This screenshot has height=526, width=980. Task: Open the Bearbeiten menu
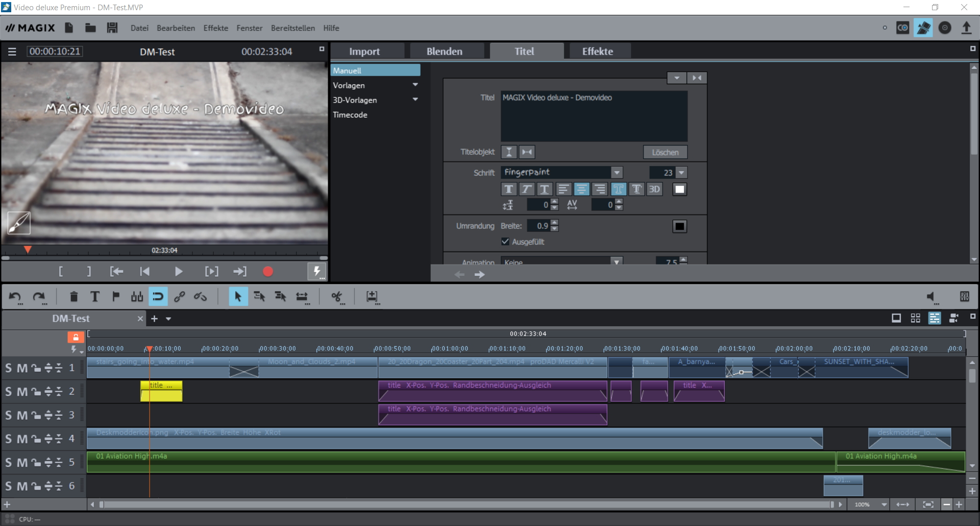pos(176,28)
